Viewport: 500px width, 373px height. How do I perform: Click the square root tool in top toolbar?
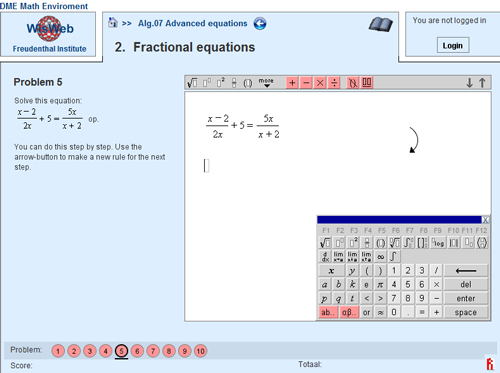click(x=192, y=83)
